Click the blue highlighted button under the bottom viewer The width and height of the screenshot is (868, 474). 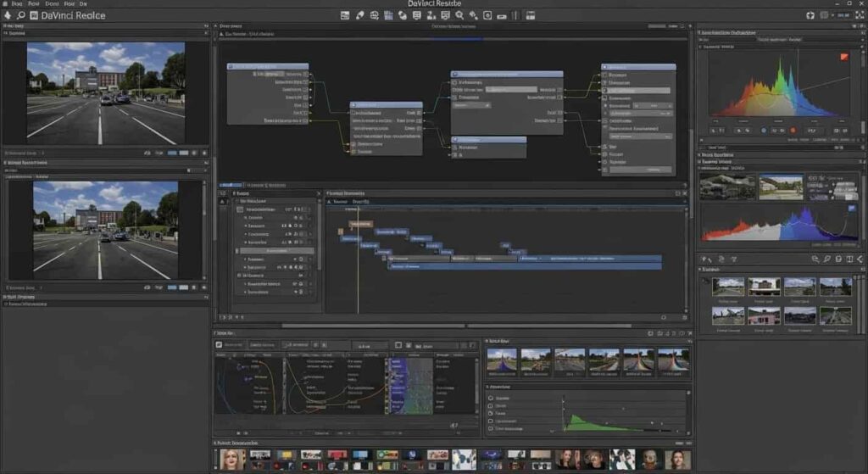point(172,287)
